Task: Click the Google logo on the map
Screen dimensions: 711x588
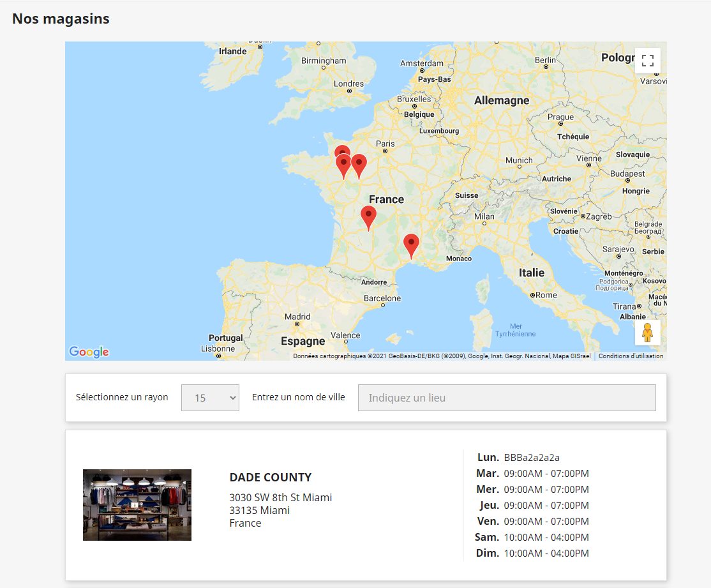Action: pyautogui.click(x=89, y=352)
